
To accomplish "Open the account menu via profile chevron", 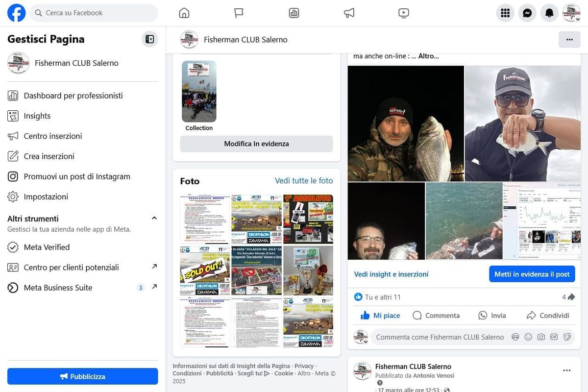I will 577,19.
